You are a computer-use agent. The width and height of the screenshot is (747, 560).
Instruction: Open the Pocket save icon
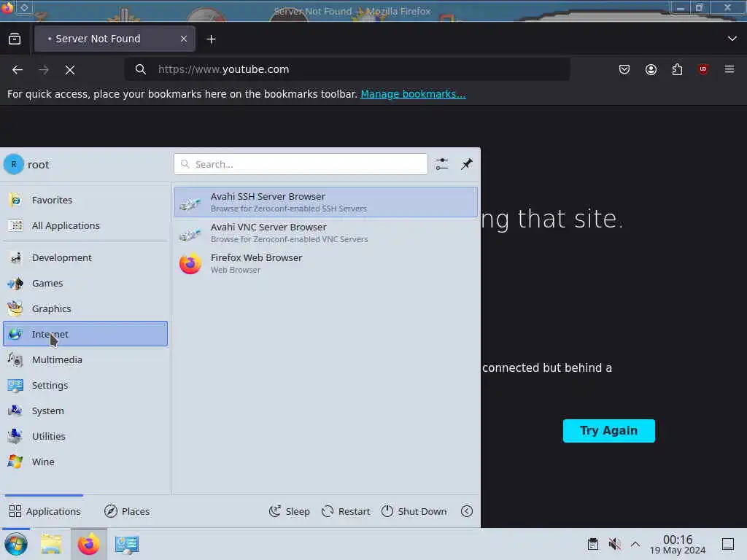point(624,69)
